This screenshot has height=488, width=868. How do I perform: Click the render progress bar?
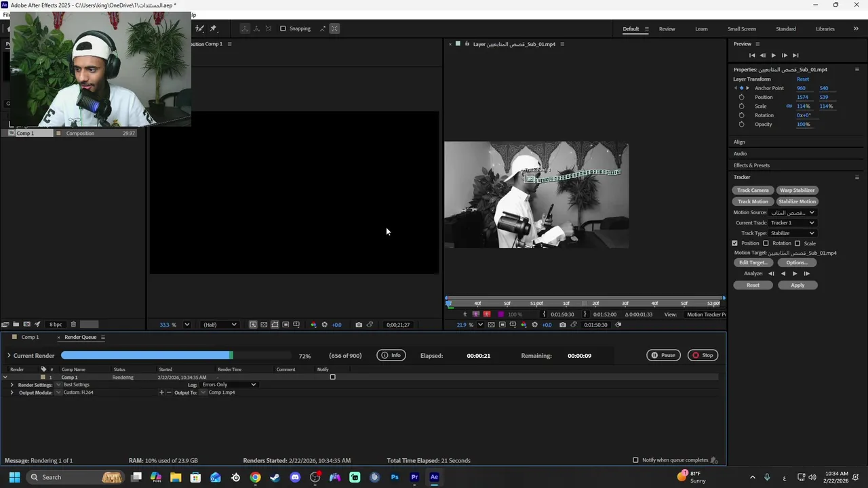pyautogui.click(x=176, y=355)
